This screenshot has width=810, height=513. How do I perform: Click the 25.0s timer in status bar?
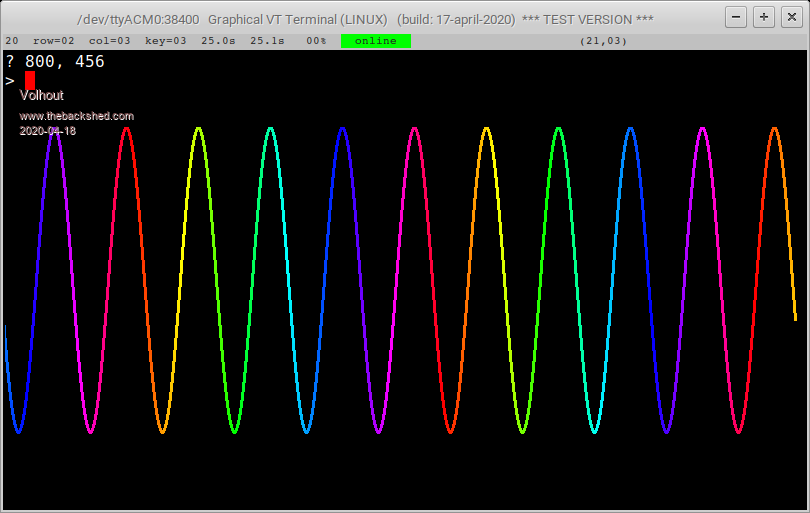point(218,41)
